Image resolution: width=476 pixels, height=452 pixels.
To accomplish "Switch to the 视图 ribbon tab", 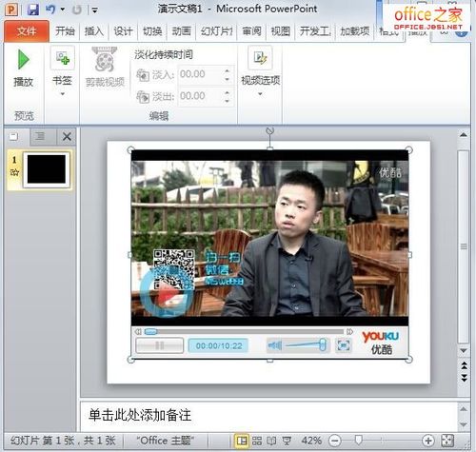I will point(281,31).
